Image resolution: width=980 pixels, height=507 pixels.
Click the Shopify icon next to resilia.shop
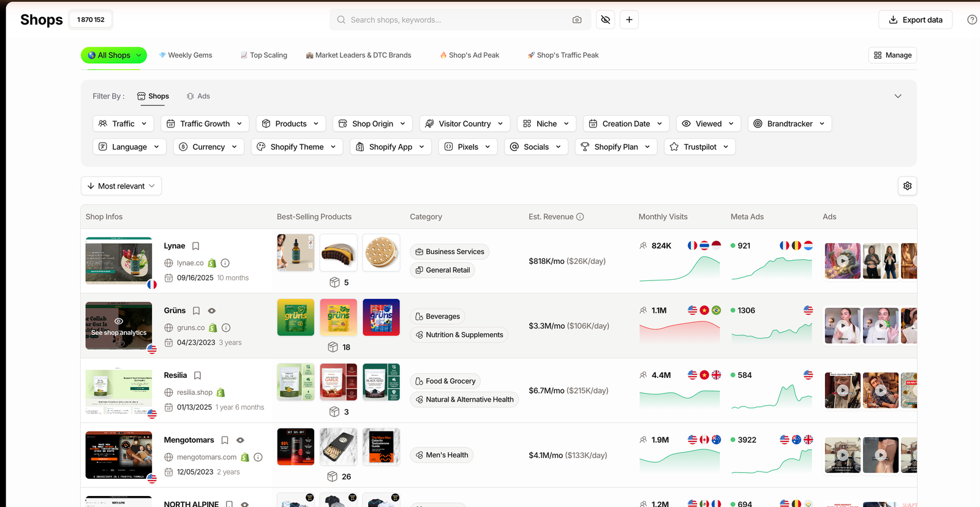pos(221,392)
